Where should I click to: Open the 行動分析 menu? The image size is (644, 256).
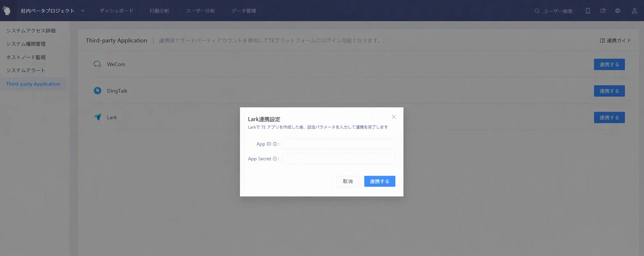(159, 11)
